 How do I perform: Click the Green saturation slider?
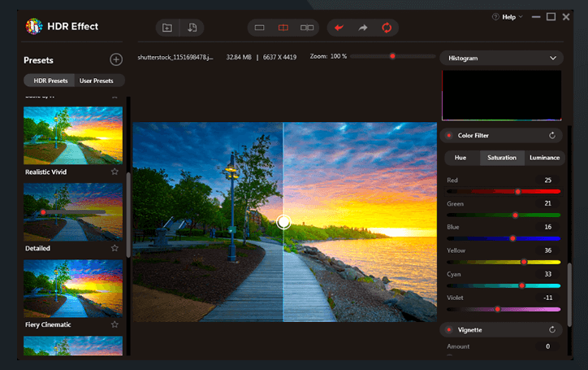click(504, 215)
